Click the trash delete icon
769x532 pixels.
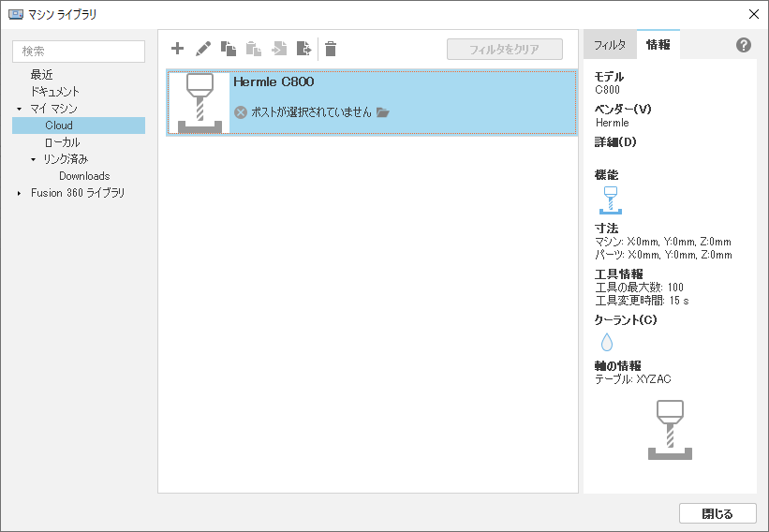(331, 49)
